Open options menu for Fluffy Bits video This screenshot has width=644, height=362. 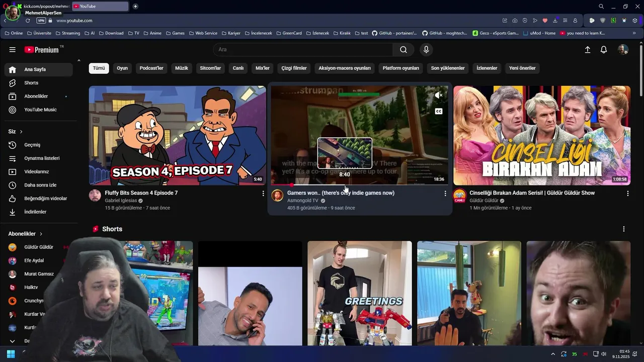coord(263,193)
